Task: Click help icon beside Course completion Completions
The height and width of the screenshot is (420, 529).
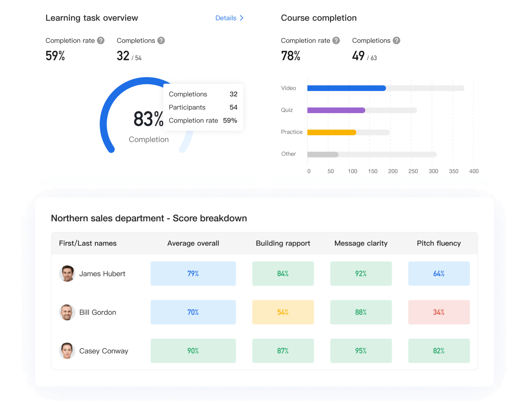Action: (396, 41)
